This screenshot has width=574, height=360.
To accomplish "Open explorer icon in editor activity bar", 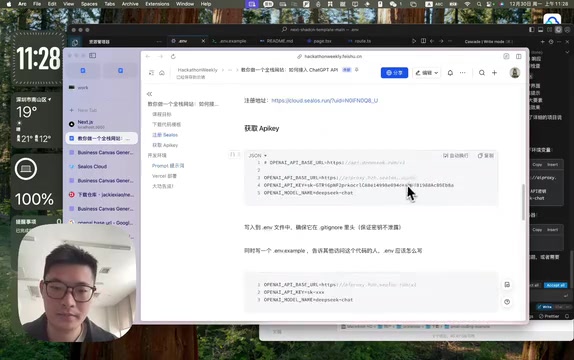I will pyautogui.click(x=75, y=42).
